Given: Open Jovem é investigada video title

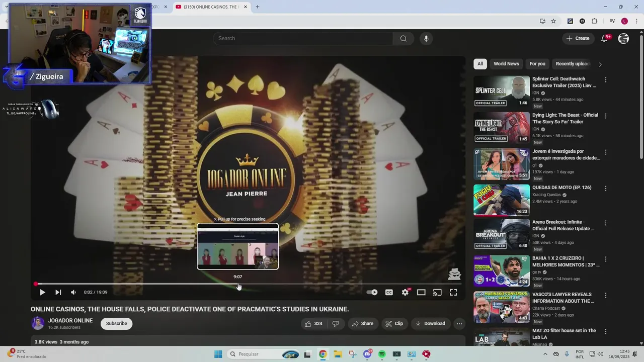Looking at the screenshot, I should (x=566, y=154).
